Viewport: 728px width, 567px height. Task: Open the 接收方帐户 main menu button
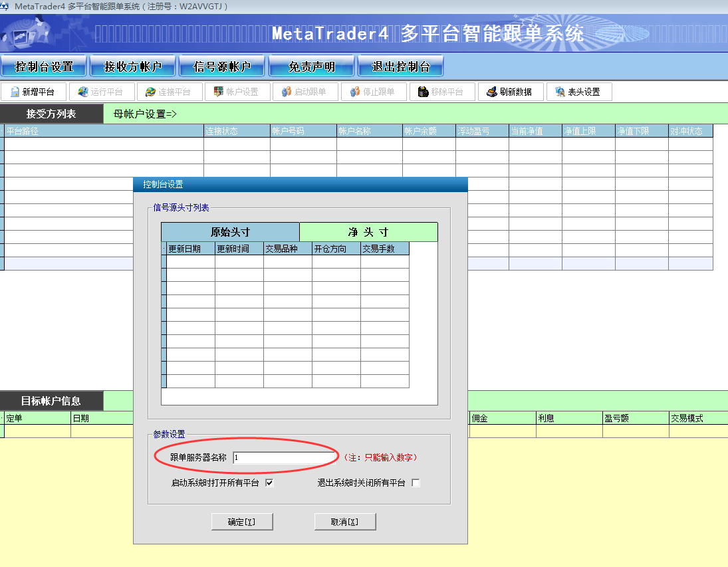click(x=133, y=66)
